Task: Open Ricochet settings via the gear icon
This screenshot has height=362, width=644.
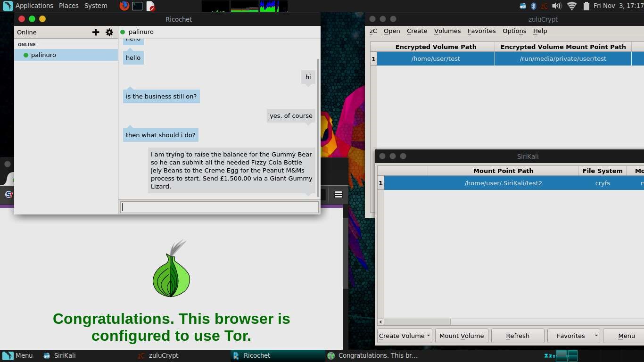Action: coord(109,32)
